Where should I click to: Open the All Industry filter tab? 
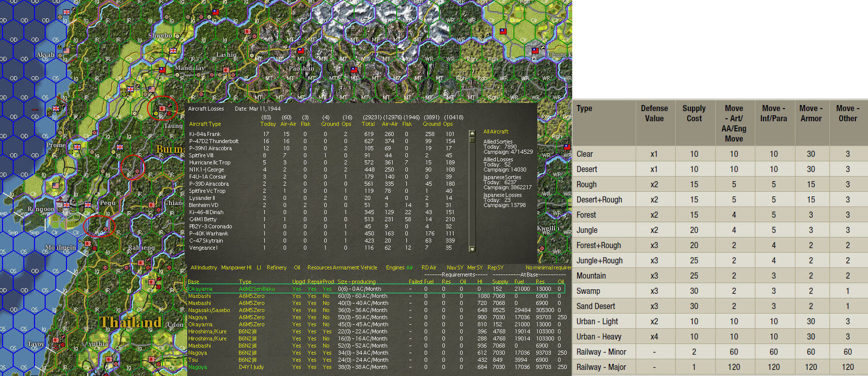(x=203, y=267)
